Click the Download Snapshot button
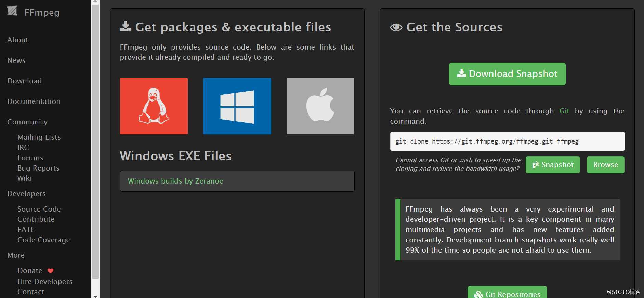This screenshot has height=298, width=644. pyautogui.click(x=507, y=74)
